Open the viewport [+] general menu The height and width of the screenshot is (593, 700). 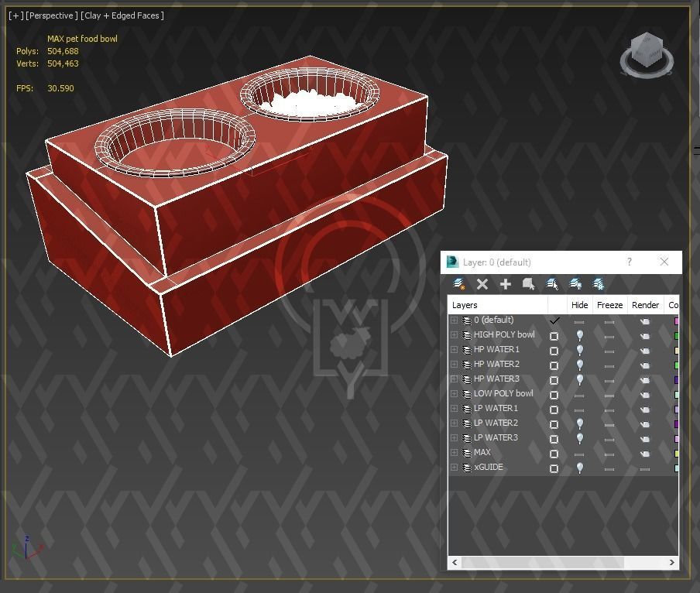tap(15, 15)
